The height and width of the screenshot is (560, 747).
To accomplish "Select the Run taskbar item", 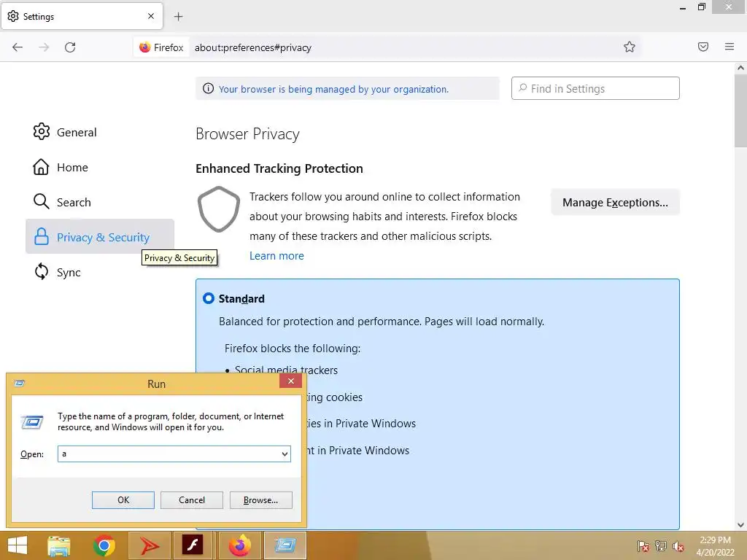I will tap(285, 545).
